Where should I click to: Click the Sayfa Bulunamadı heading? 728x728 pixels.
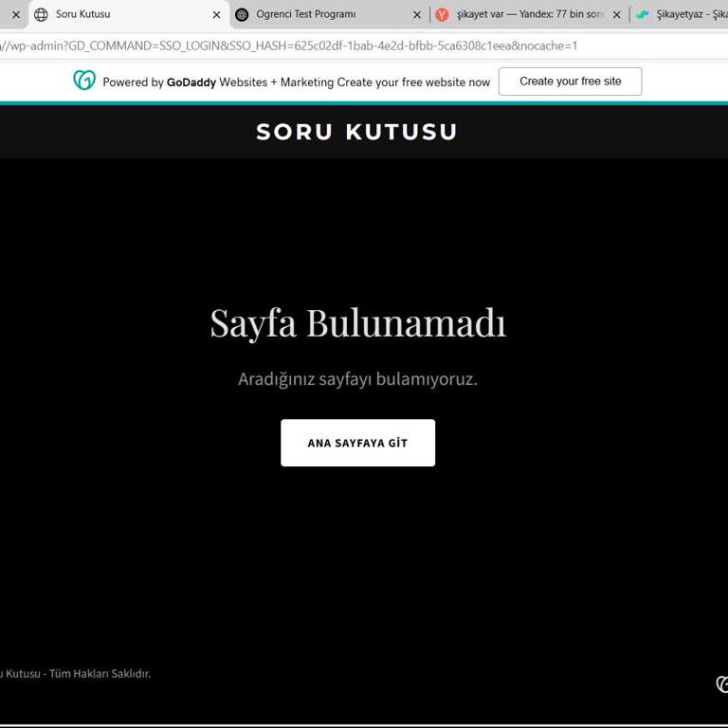click(x=357, y=323)
